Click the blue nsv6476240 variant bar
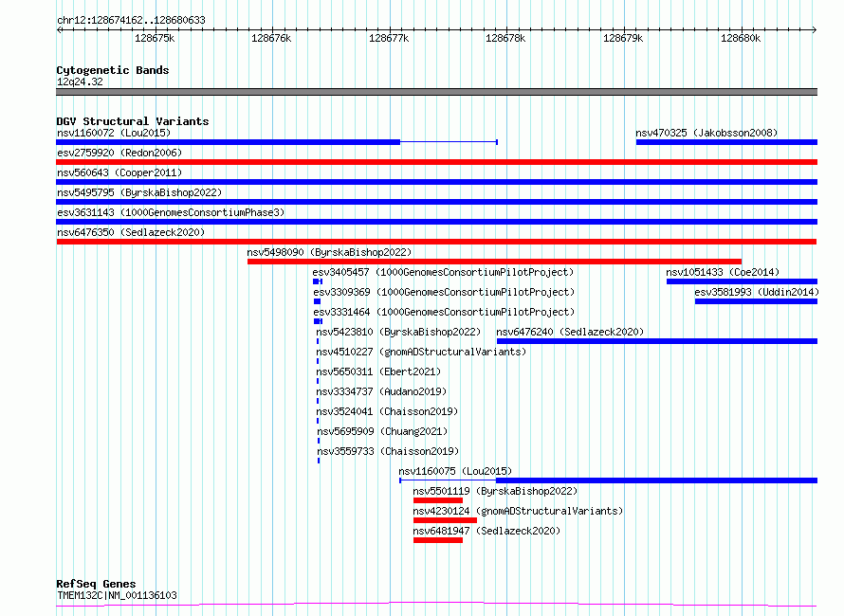Viewport: 844px width, 616px height. (x=656, y=341)
